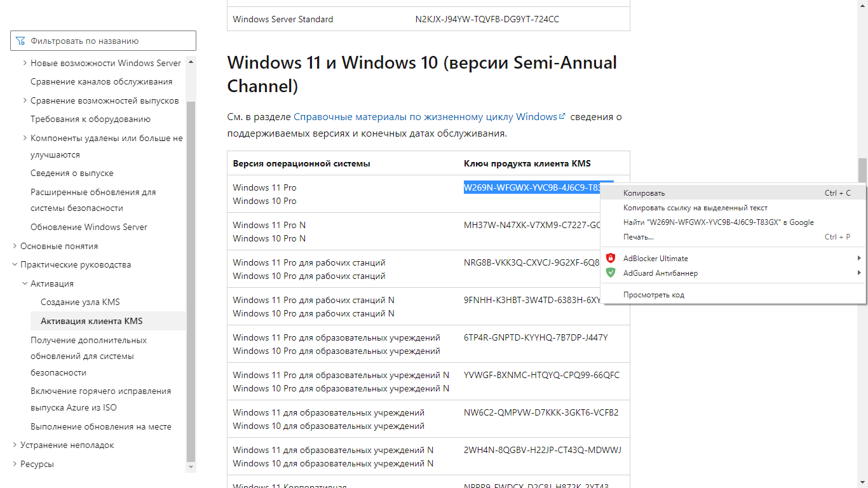Expand the Ресурсы section
The image size is (868, 488).
[15, 464]
